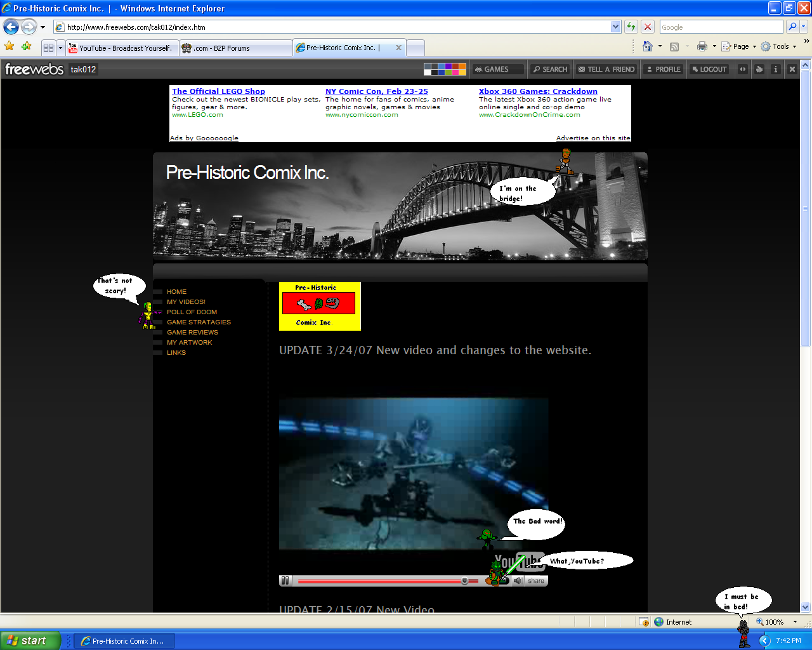Click the video progress slider knob
Image resolution: width=812 pixels, height=650 pixels.
click(465, 581)
